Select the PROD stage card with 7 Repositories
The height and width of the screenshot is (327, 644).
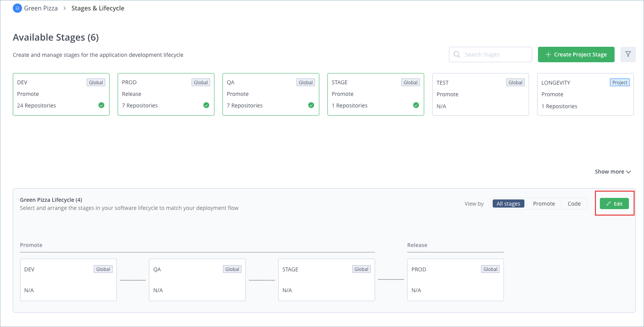coord(166,94)
